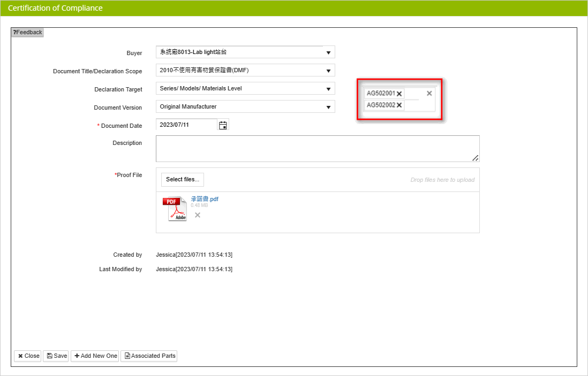Viewport: 588px width, 376px height.
Task: Click the Drop files here to upload area
Action: tap(442, 180)
